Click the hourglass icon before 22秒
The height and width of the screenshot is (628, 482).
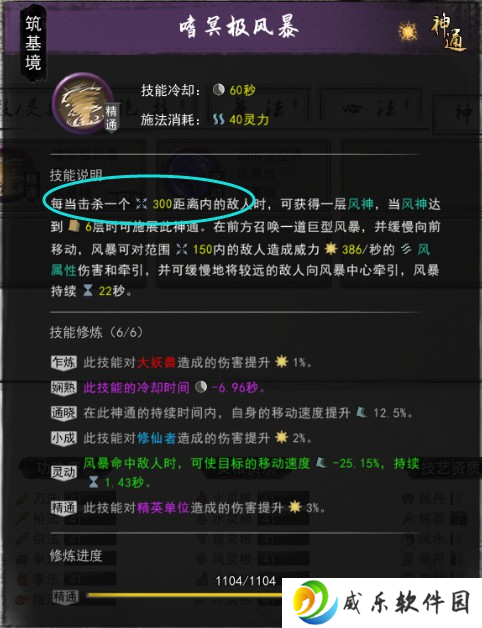88,291
